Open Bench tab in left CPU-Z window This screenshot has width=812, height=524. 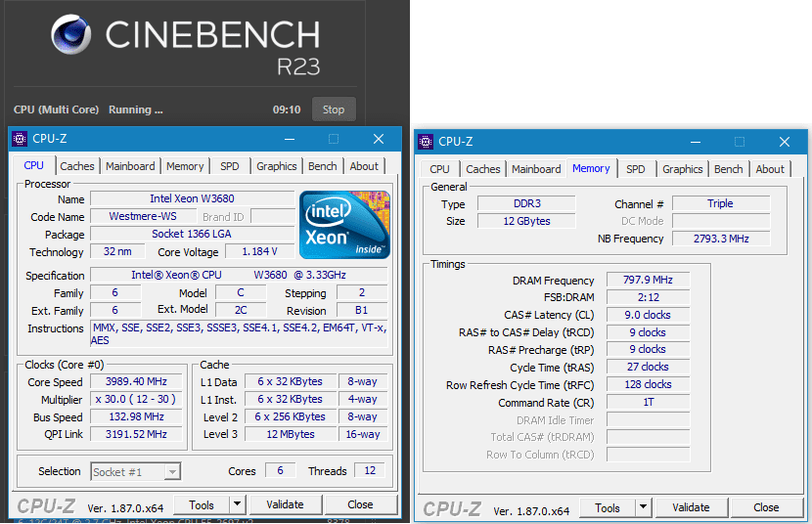pos(322,166)
